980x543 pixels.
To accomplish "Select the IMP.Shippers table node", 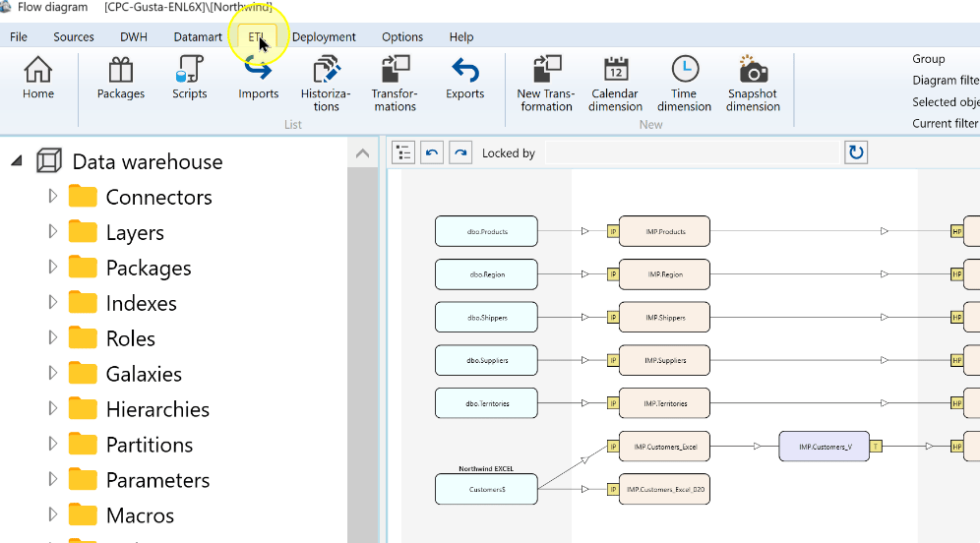I will pyautogui.click(x=664, y=318).
